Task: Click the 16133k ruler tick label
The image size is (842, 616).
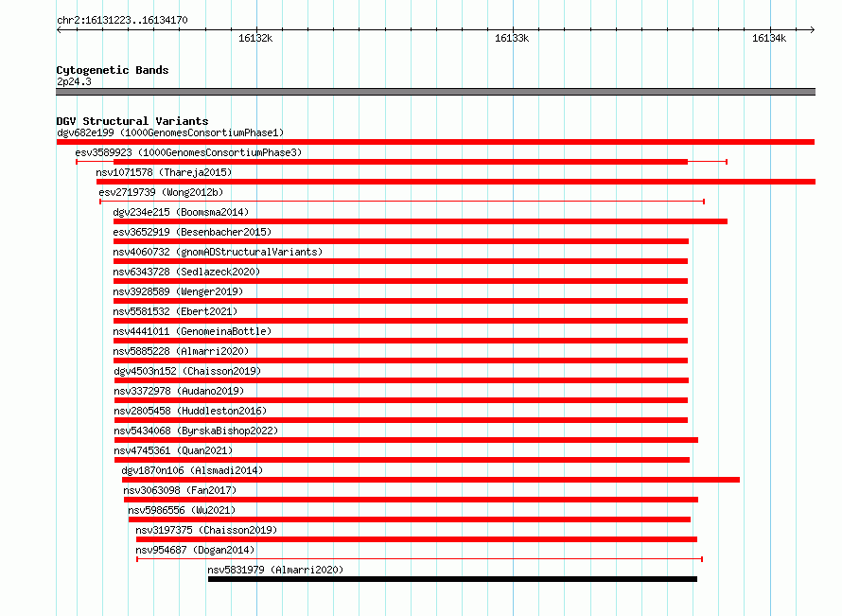Action: 512,38
